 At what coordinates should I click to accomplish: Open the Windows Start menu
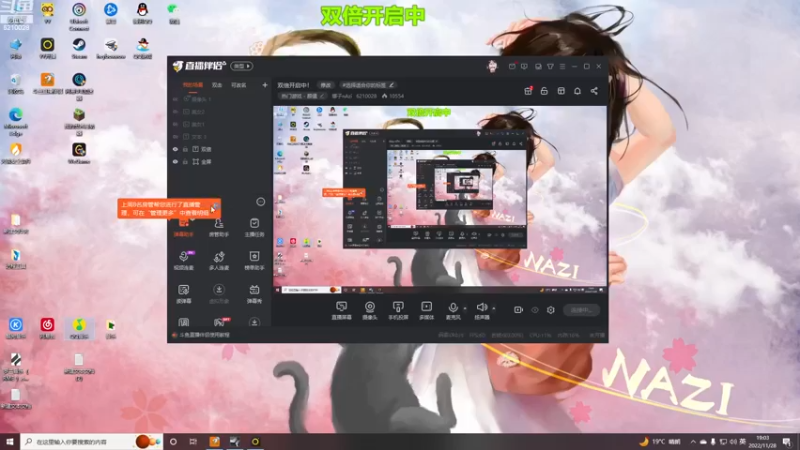click(x=10, y=441)
